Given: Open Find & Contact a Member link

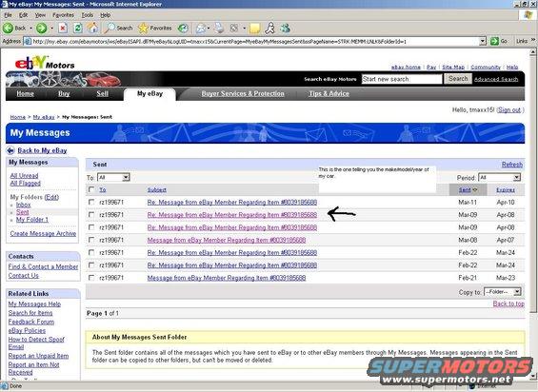Looking at the screenshot, I should [x=43, y=266].
